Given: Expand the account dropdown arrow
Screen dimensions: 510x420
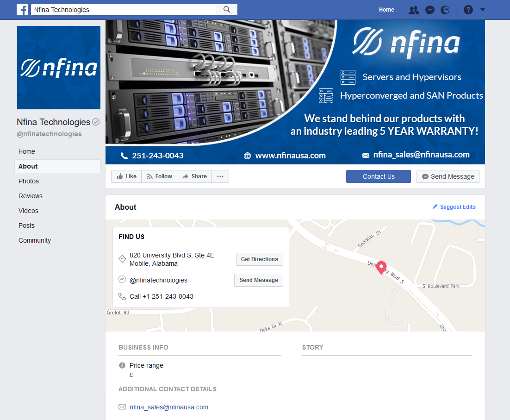Looking at the screenshot, I should (x=482, y=10).
